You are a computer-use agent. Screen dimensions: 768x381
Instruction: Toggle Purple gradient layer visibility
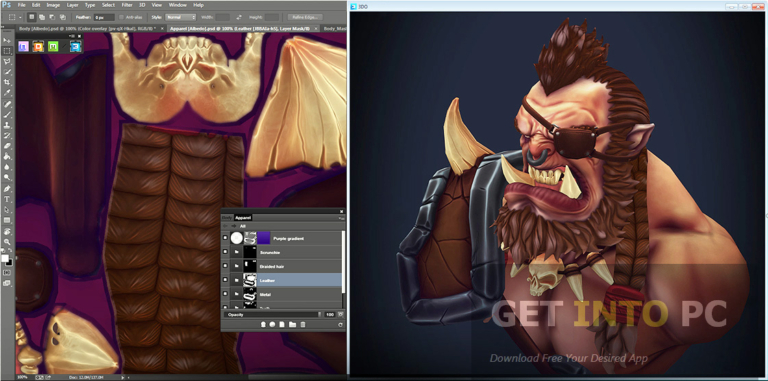click(x=225, y=238)
